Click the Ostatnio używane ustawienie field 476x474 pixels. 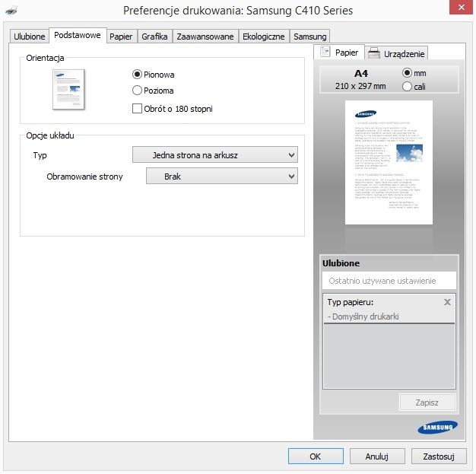[389, 281]
